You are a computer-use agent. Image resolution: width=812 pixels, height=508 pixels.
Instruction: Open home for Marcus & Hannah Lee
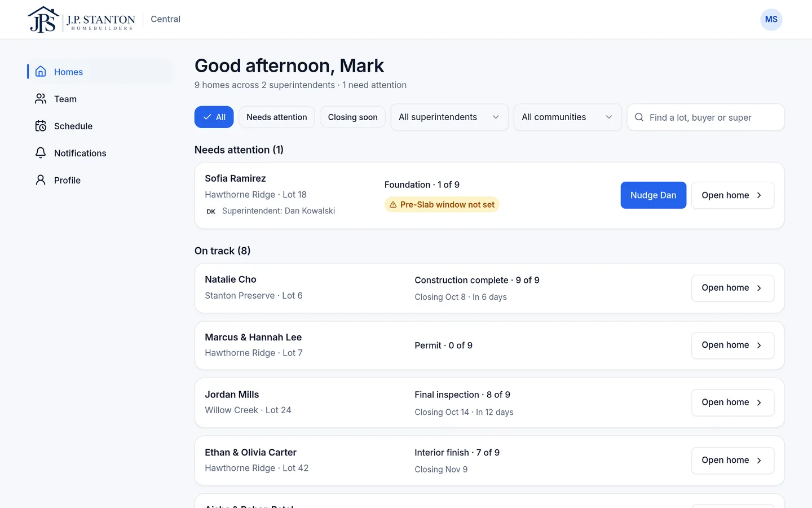pyautogui.click(x=732, y=345)
